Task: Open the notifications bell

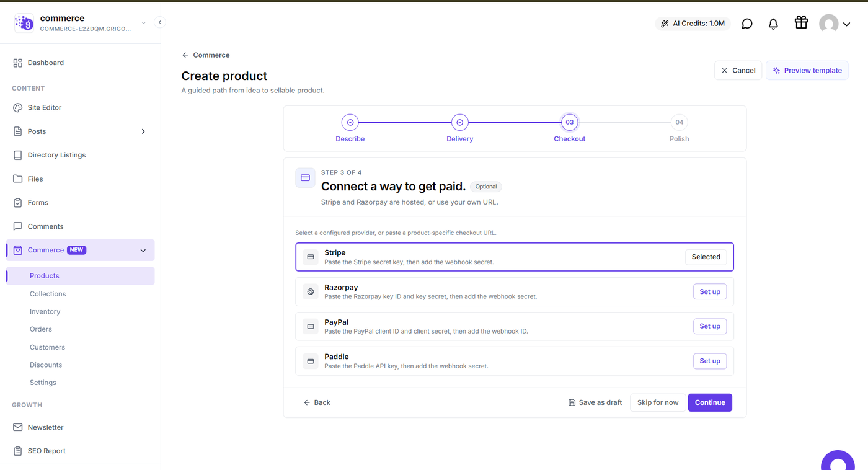Action: 773,24
